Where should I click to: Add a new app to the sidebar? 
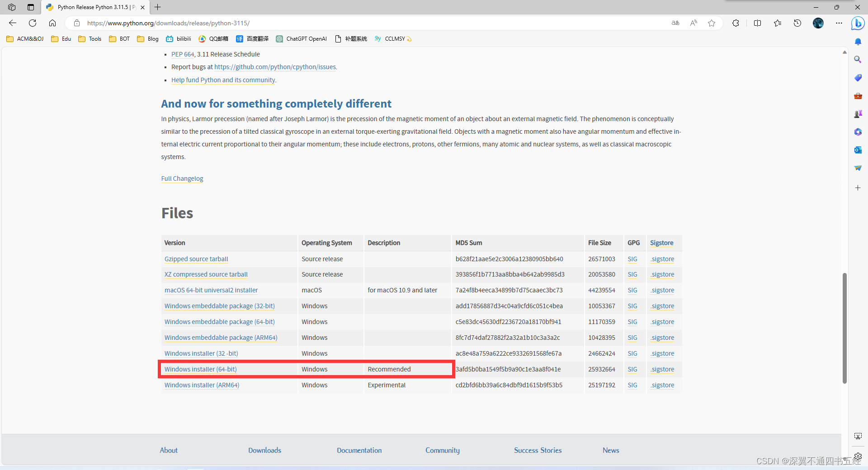(x=858, y=188)
